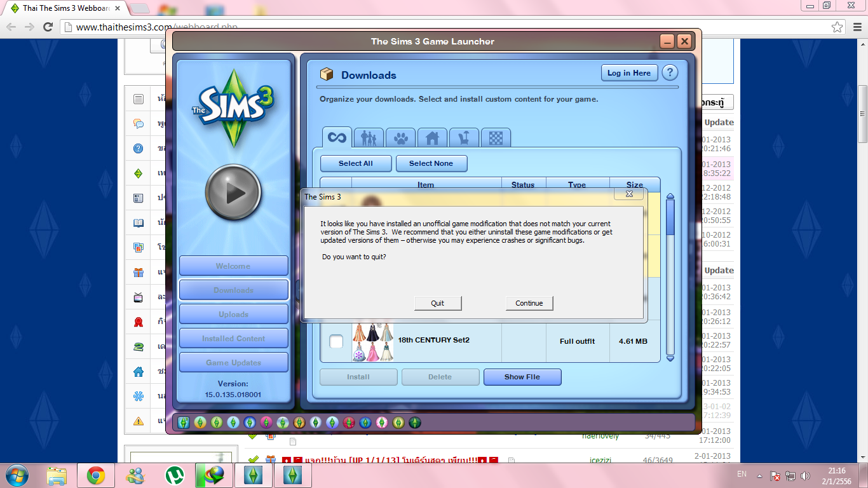This screenshot has height=488, width=868.
Task: Close the Sims 3 warning dialog
Action: (x=629, y=194)
